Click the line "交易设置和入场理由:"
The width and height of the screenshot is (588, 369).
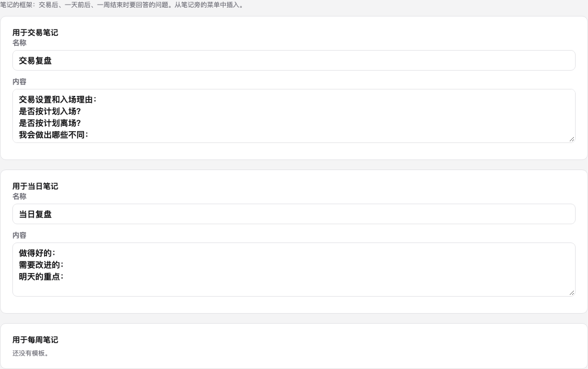click(x=58, y=99)
